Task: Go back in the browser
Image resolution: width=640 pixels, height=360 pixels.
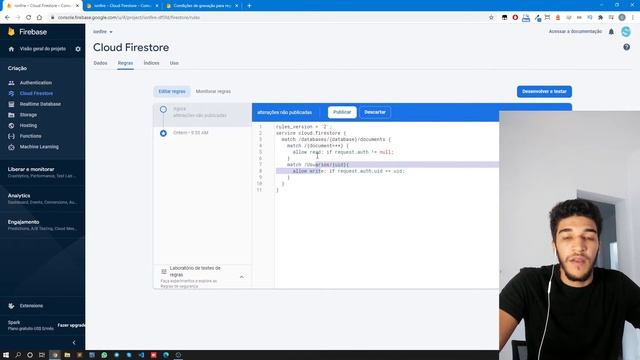Action: [7, 18]
